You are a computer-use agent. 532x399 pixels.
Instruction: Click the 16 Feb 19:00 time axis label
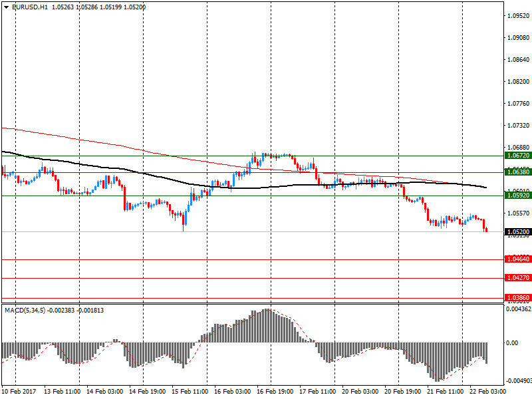(275, 392)
